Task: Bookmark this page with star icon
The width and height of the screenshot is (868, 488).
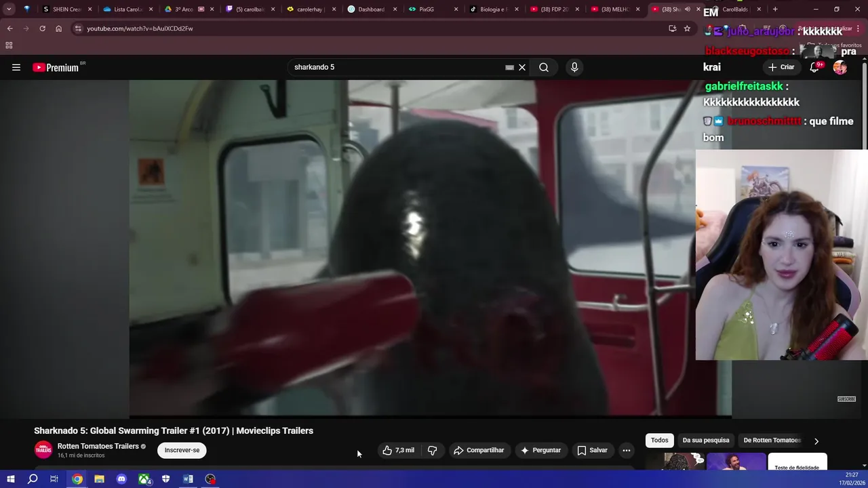Action: click(x=687, y=28)
